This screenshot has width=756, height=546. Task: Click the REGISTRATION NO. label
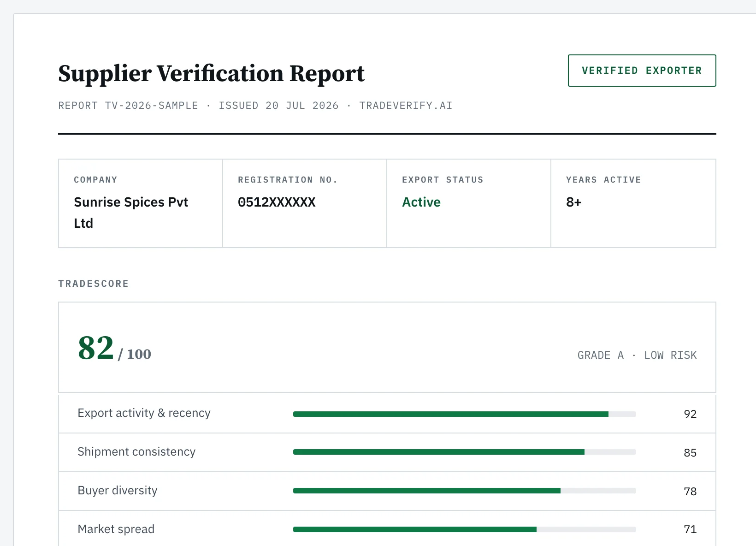[x=288, y=180]
